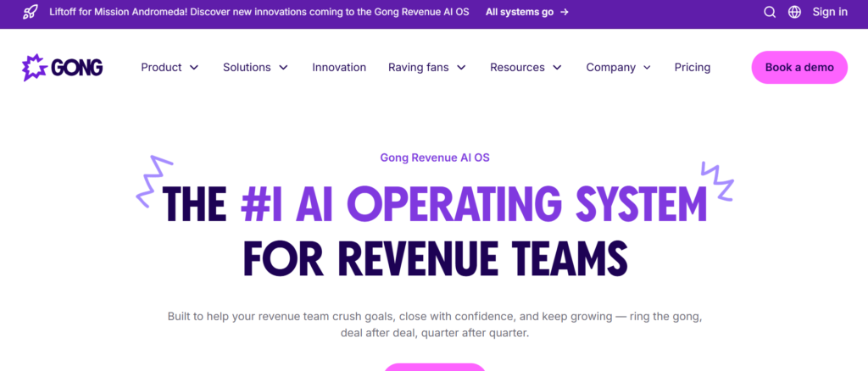Click the Sign in link

pos(830,12)
